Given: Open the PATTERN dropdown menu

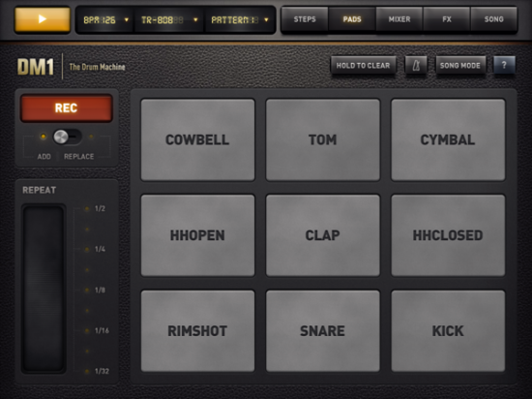Looking at the screenshot, I should tap(240, 20).
